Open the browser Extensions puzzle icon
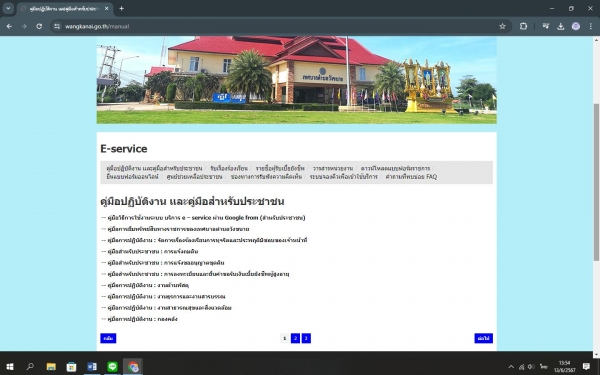The height and width of the screenshot is (375, 600). pos(523,26)
